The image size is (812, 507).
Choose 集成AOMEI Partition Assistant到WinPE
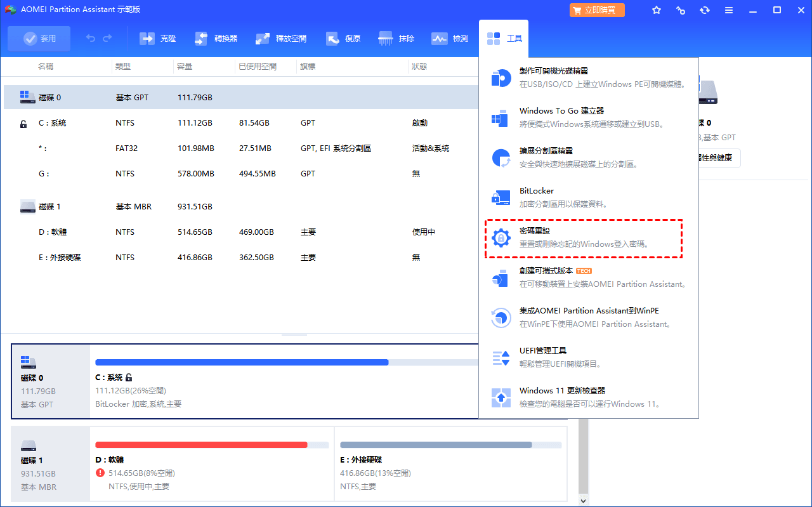point(589,317)
